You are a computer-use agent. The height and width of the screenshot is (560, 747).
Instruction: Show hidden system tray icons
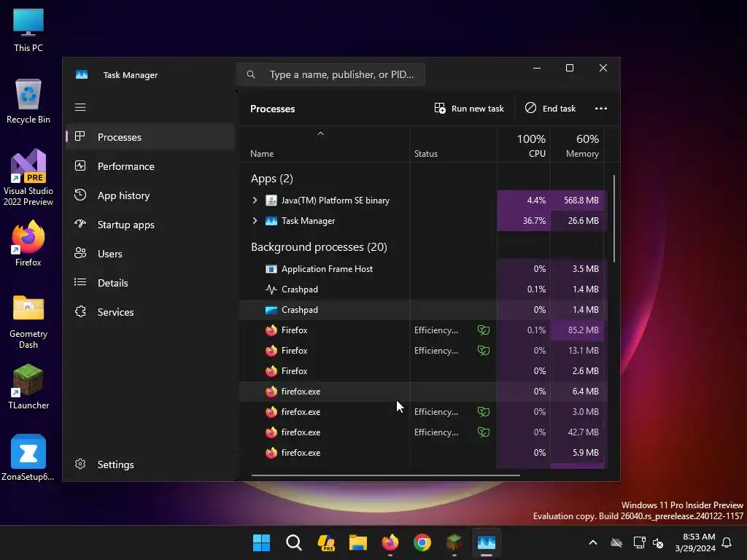click(592, 542)
